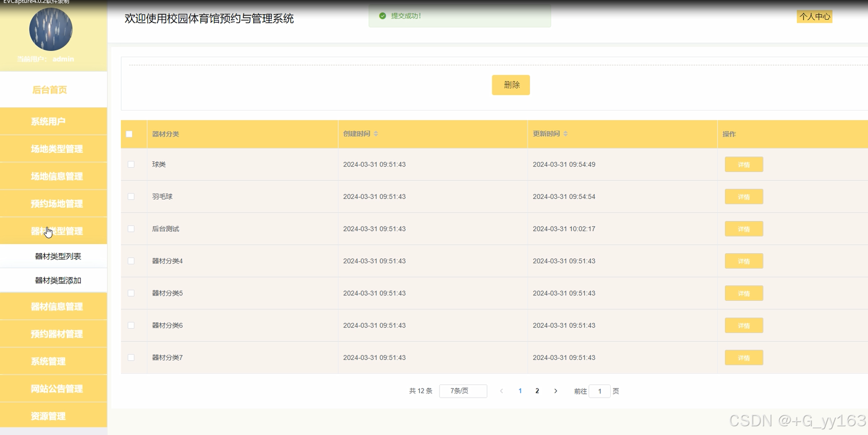This screenshot has width=868, height=435.
Task: Check the row checkbox for 羽毛球
Action: (131, 196)
